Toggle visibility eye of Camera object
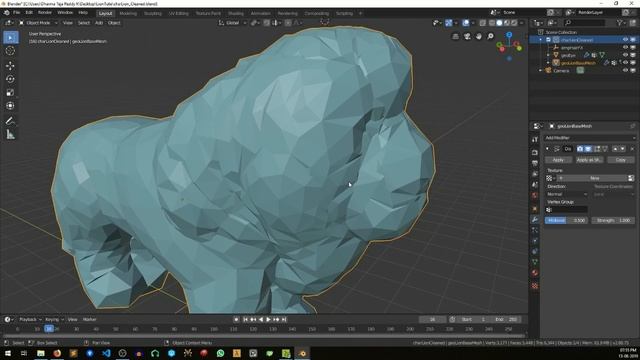This screenshot has width=640, height=360. [x=625, y=71]
